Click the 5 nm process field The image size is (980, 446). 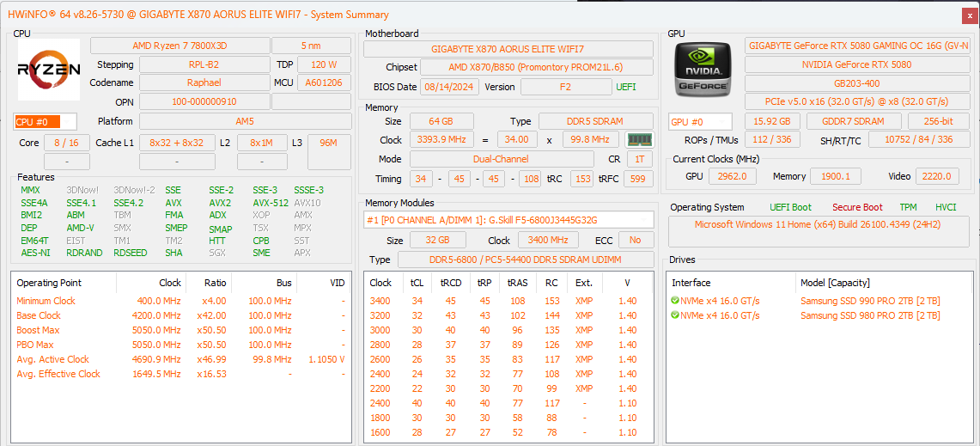[x=311, y=46]
